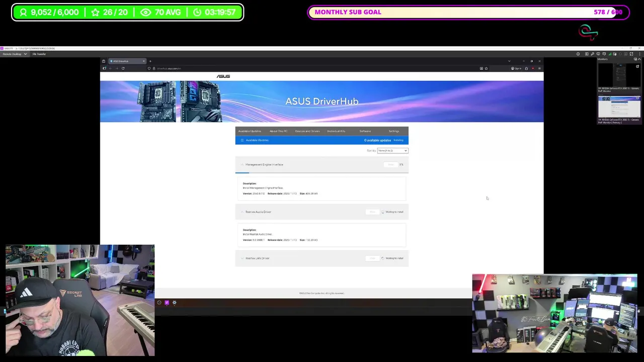Image resolution: width=644 pixels, height=362 pixels.
Task: Collapse the Monitors panel
Action: (x=639, y=59)
